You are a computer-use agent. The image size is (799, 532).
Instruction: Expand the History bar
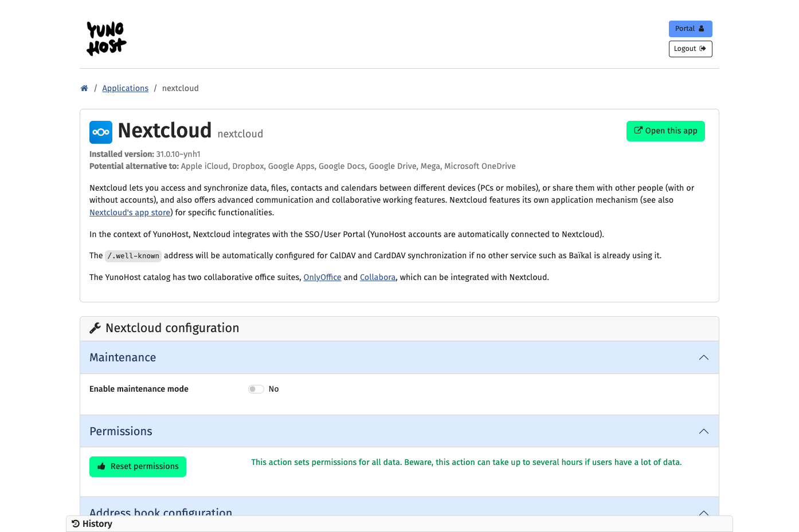click(399, 524)
